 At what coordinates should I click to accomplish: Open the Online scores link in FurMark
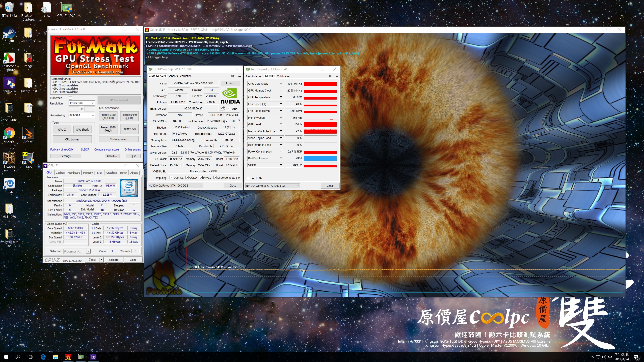[132, 149]
